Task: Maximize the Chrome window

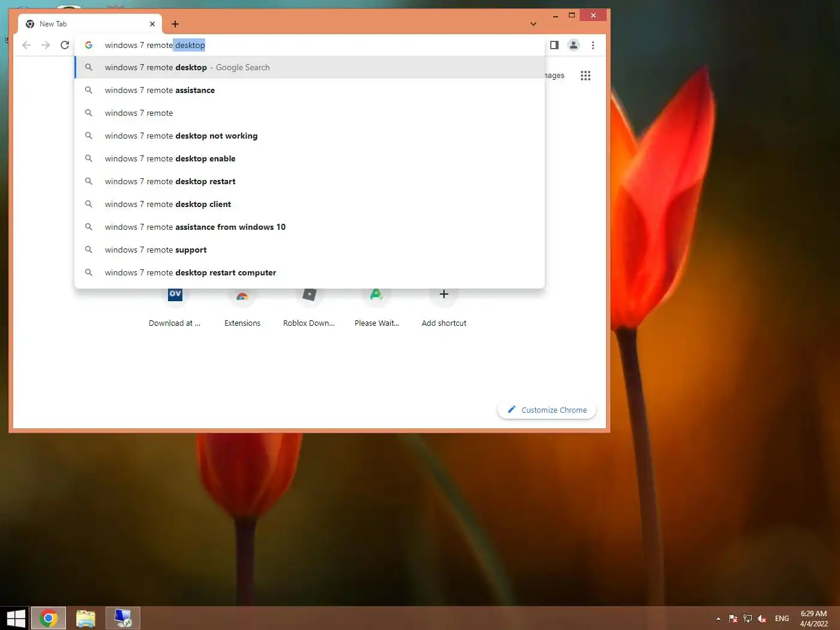Action: [572, 16]
